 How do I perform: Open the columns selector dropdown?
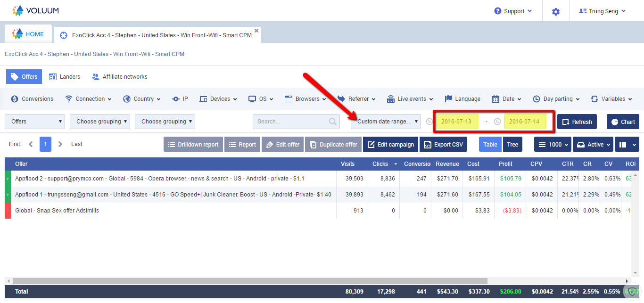(x=627, y=145)
